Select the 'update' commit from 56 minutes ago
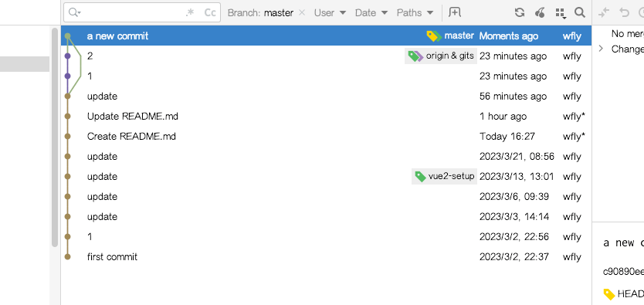 (x=326, y=96)
